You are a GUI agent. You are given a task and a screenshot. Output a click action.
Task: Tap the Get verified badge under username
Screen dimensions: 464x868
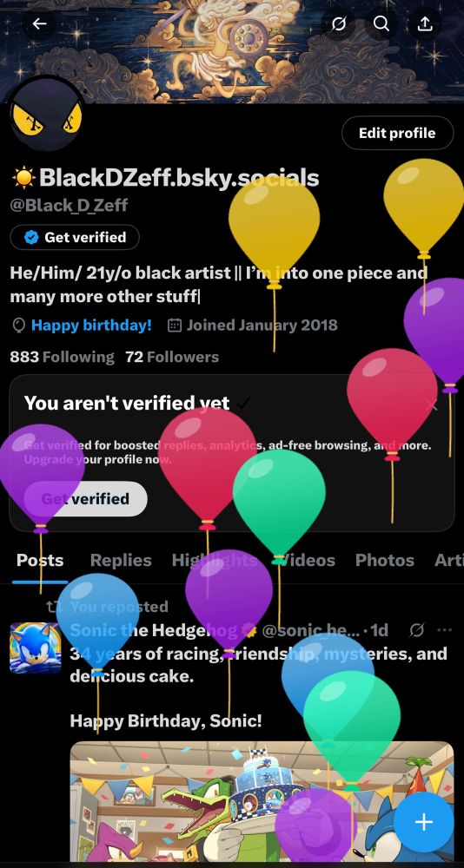[x=75, y=237]
